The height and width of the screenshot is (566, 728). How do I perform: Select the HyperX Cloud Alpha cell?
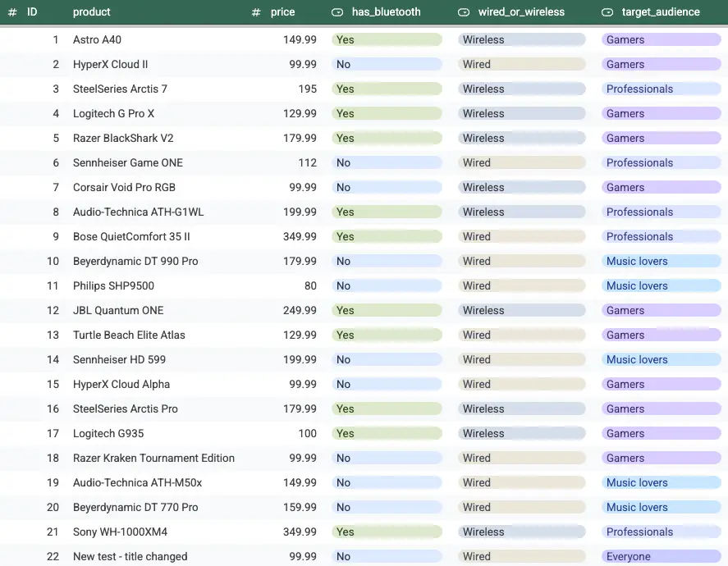click(121, 384)
